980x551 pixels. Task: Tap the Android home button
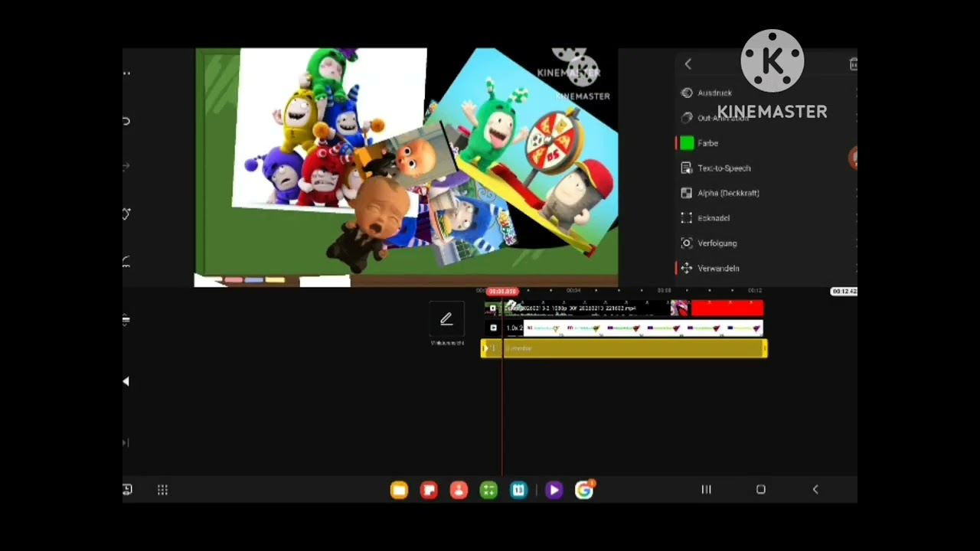[x=761, y=490]
